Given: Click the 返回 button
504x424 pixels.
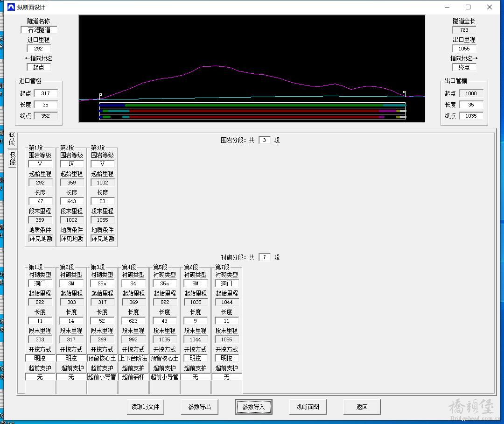Looking at the screenshot, I should click(x=362, y=407).
